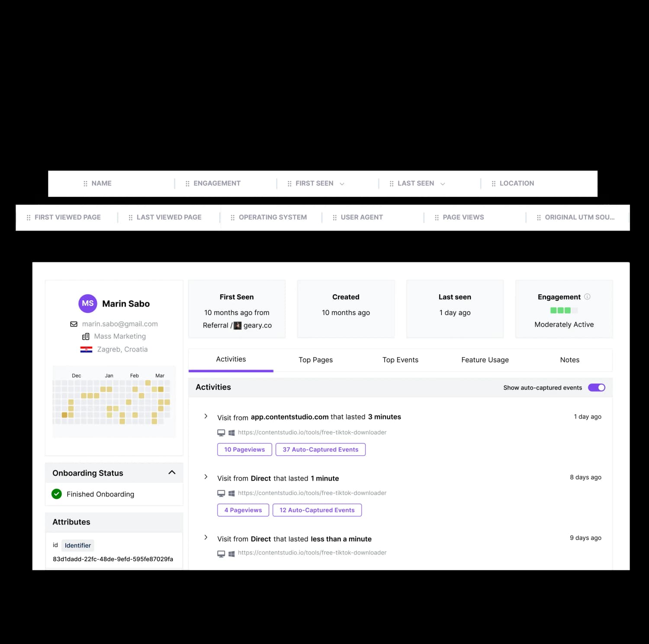Click the drag handle beside NAME column

pyautogui.click(x=85, y=184)
